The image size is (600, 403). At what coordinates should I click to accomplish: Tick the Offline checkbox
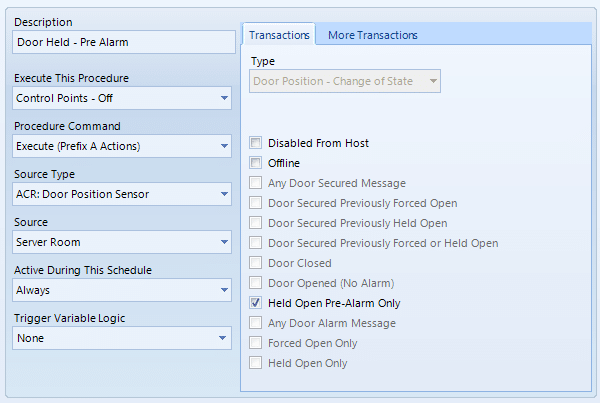(256, 163)
